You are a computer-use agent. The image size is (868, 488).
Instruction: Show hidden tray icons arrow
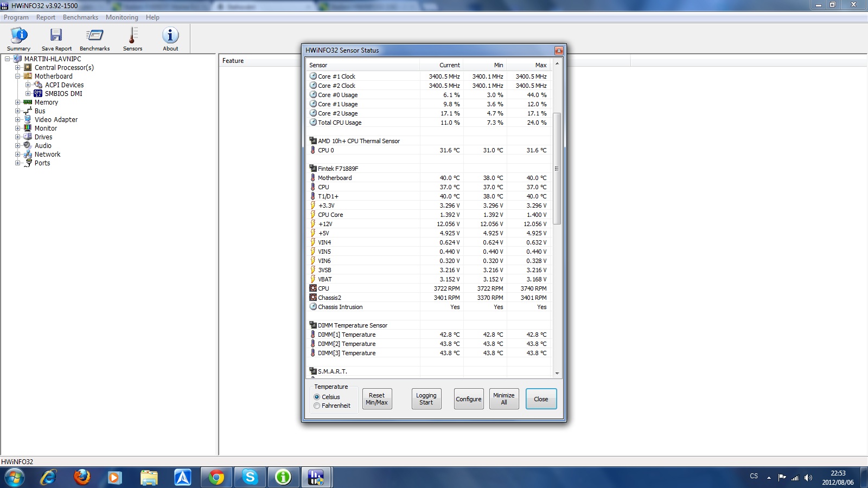769,478
